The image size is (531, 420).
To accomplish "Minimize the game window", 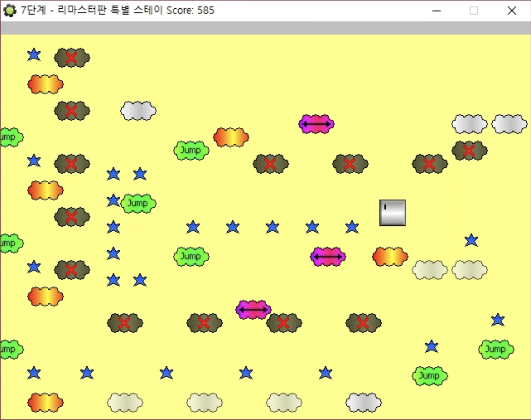I will (x=436, y=11).
